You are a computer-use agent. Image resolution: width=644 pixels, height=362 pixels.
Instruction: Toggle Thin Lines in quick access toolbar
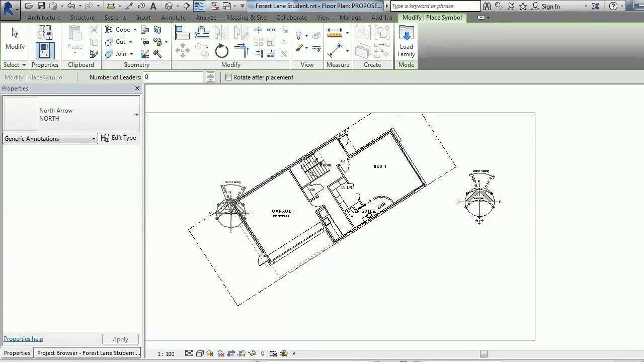coord(199,6)
